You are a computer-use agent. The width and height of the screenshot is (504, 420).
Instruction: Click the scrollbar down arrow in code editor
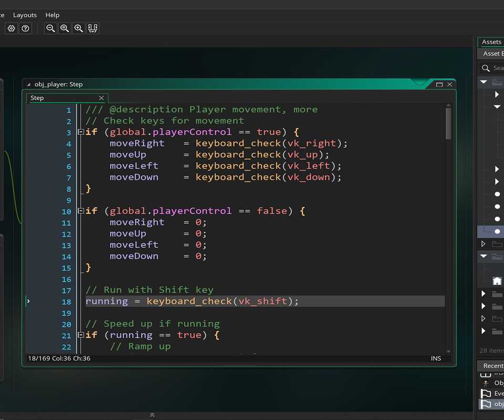point(448,352)
